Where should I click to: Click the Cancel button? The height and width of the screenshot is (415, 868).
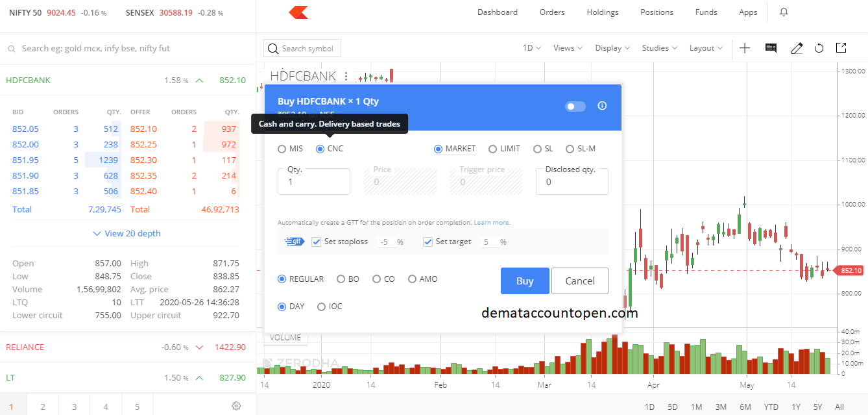click(x=580, y=281)
